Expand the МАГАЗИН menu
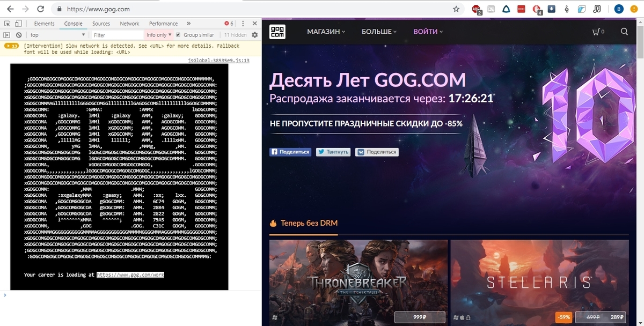Screen dimensions: 644x326 [x=326, y=32]
